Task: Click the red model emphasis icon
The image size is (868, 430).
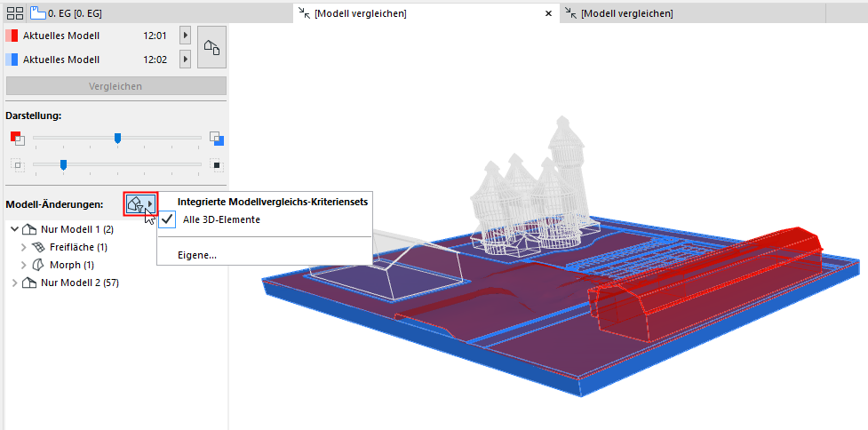Action: pos(17,139)
